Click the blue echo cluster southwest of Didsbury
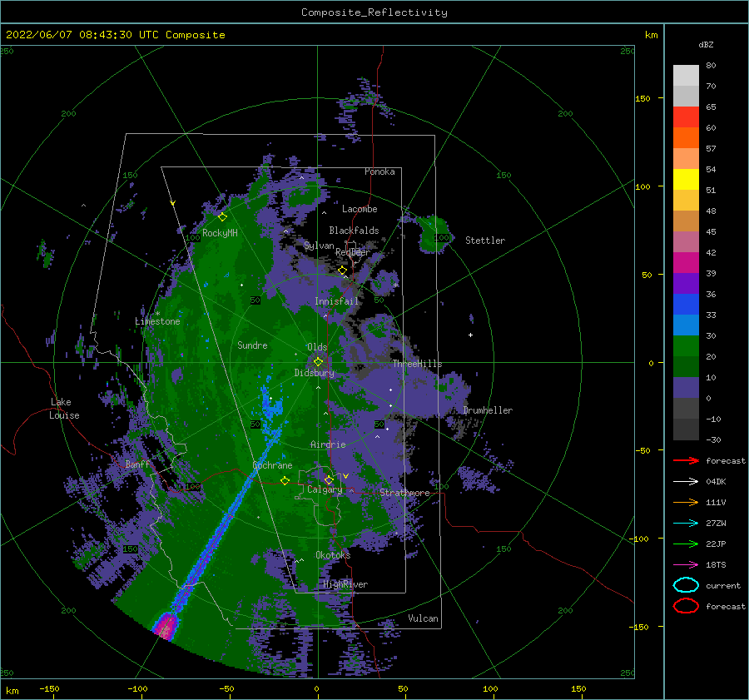This screenshot has width=749, height=700. tap(271, 405)
